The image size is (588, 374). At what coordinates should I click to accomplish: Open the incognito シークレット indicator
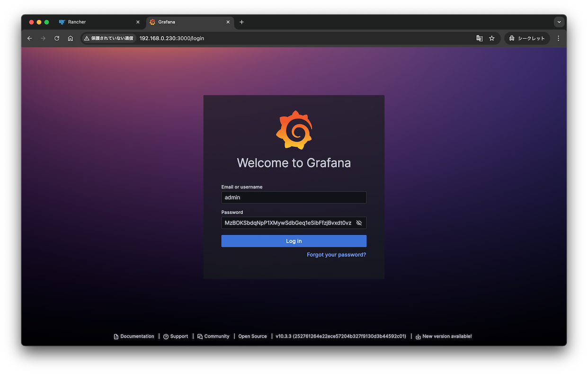point(527,38)
